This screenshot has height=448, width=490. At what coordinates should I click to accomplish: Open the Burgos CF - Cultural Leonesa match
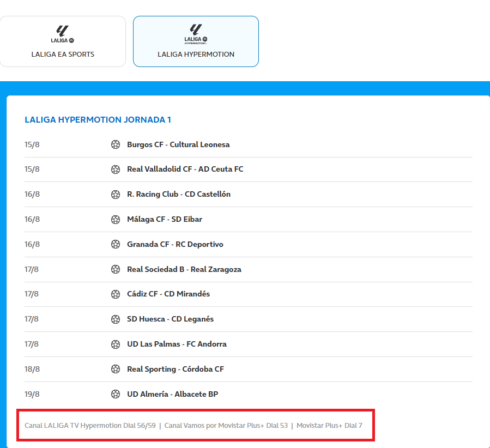tap(178, 144)
